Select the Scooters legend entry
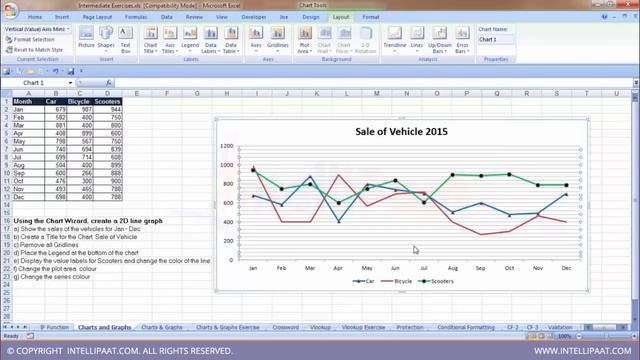Viewport: 640px width, 360px height. tap(436, 281)
